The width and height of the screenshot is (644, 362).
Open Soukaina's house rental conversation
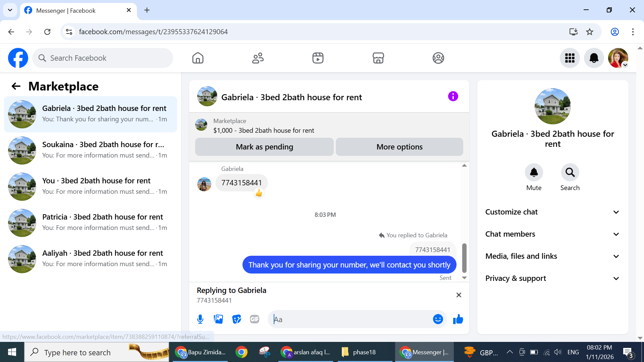[x=91, y=150]
